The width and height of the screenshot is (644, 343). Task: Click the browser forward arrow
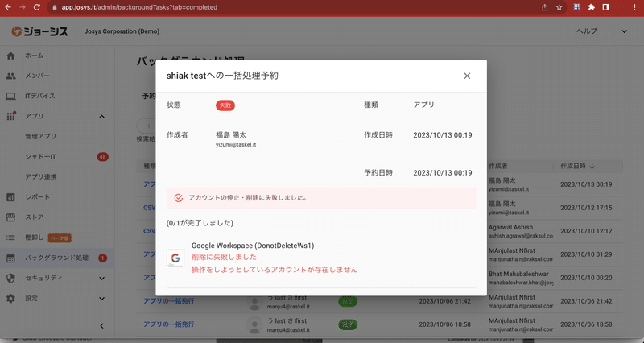tap(23, 7)
